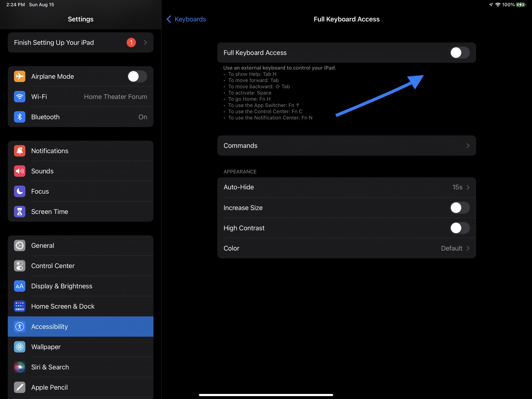Image resolution: width=532 pixels, height=399 pixels.
Task: Open Auto-Hide 15s chevron
Action: [468, 187]
